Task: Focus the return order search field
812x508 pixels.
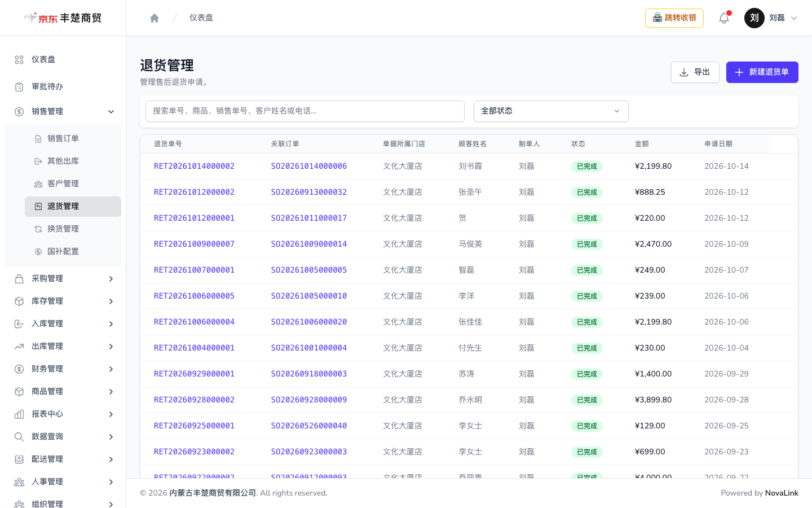Action: click(x=305, y=111)
